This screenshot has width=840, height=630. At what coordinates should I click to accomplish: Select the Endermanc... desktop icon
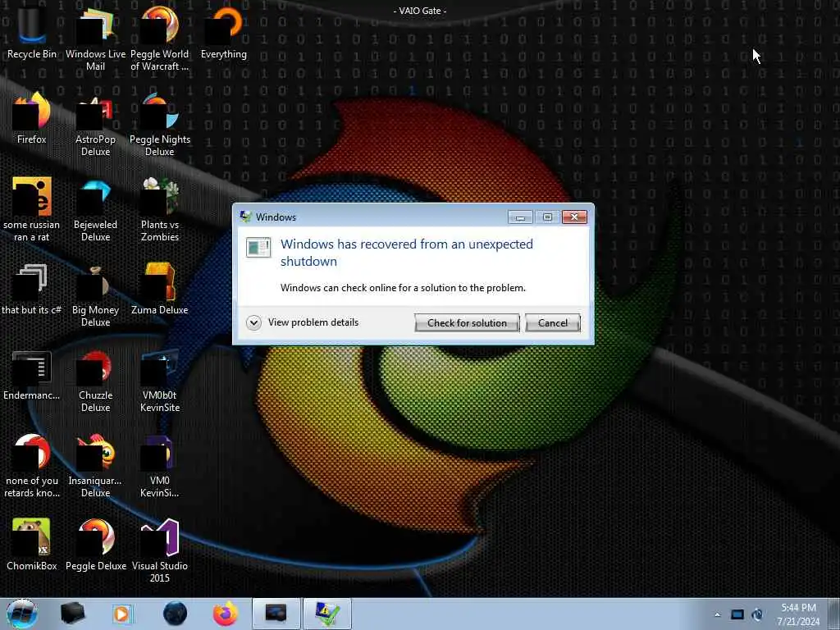32,374
